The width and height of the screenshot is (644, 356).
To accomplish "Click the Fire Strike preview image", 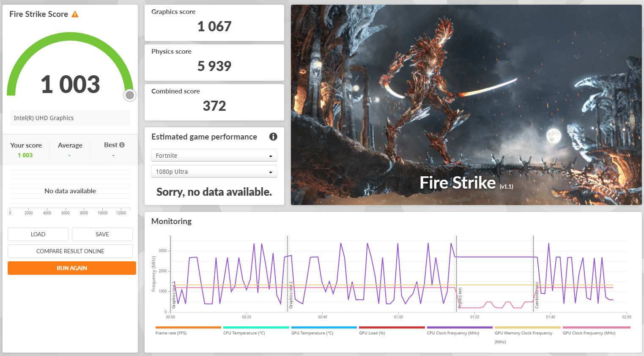I will tap(466, 105).
